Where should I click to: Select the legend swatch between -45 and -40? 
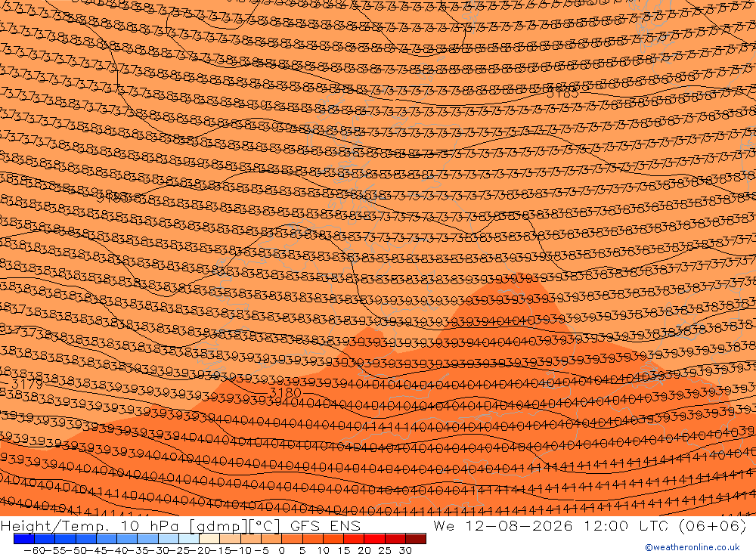coord(107,539)
